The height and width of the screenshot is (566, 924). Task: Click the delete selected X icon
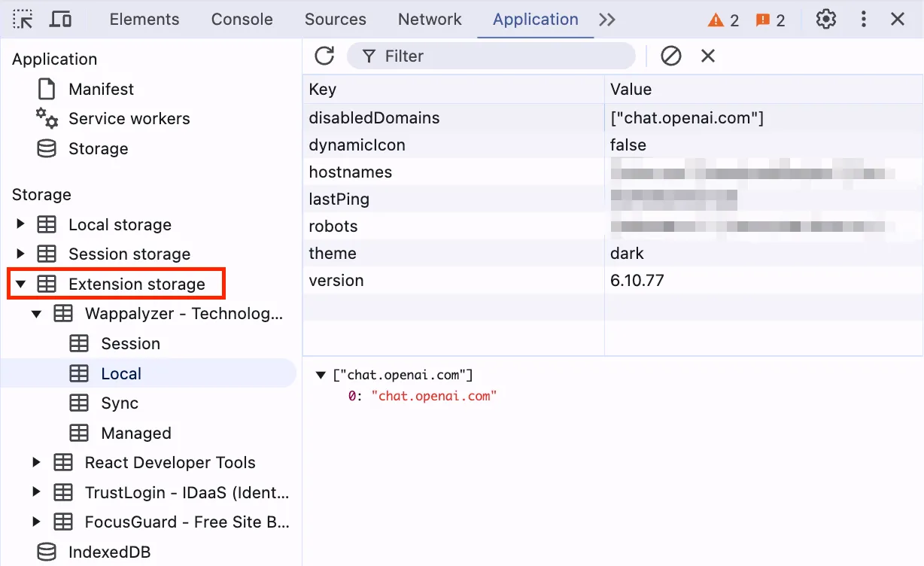click(x=707, y=56)
